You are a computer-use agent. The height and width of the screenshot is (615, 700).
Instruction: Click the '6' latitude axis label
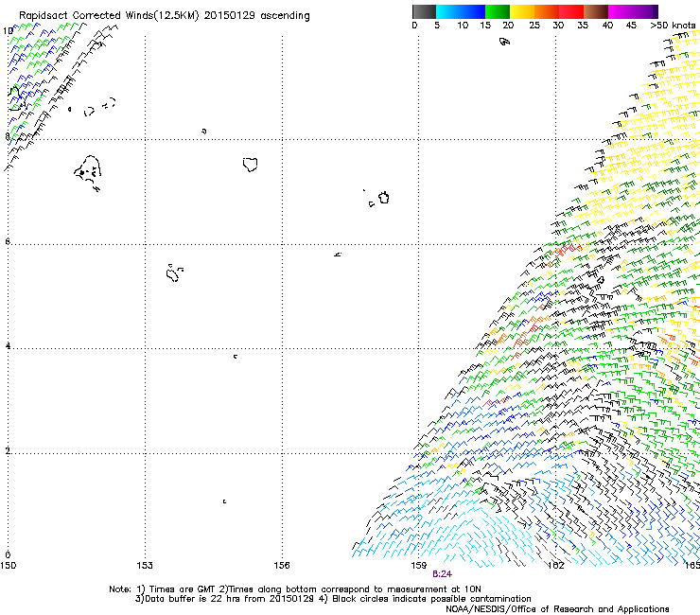pos(8,241)
